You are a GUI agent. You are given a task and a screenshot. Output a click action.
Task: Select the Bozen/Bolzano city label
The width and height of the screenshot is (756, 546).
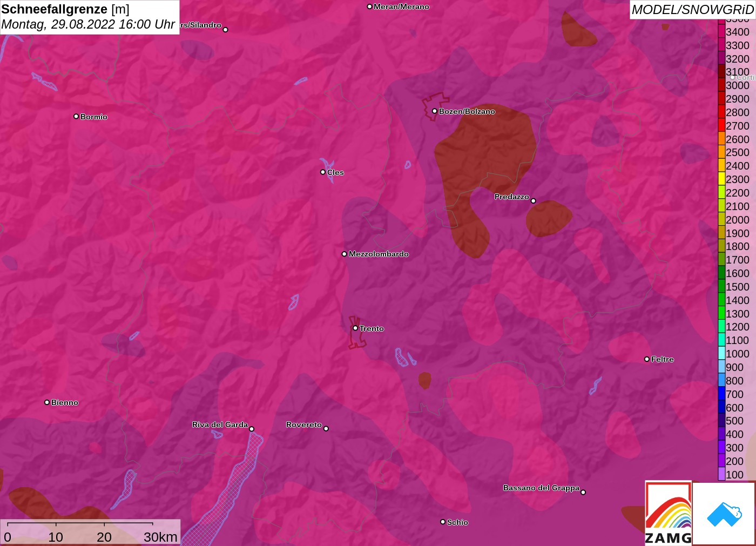click(x=467, y=111)
